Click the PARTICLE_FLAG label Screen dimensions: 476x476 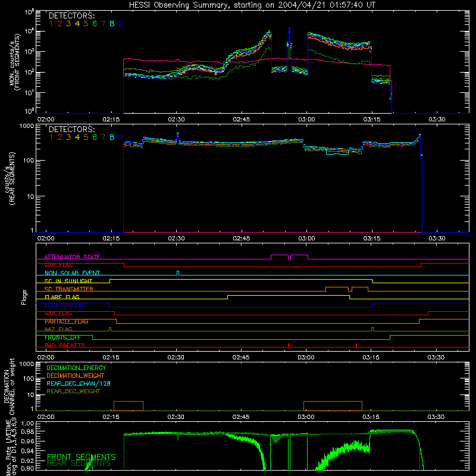67,321
